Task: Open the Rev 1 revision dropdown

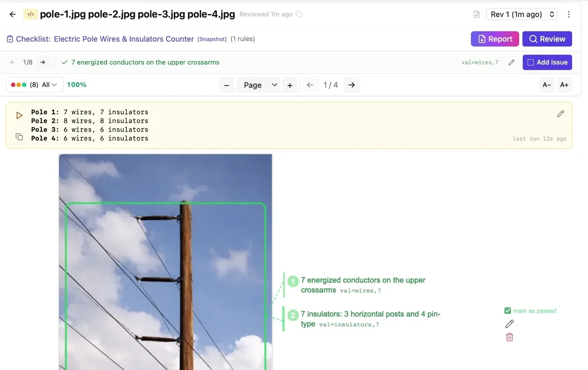Action: [x=521, y=14]
